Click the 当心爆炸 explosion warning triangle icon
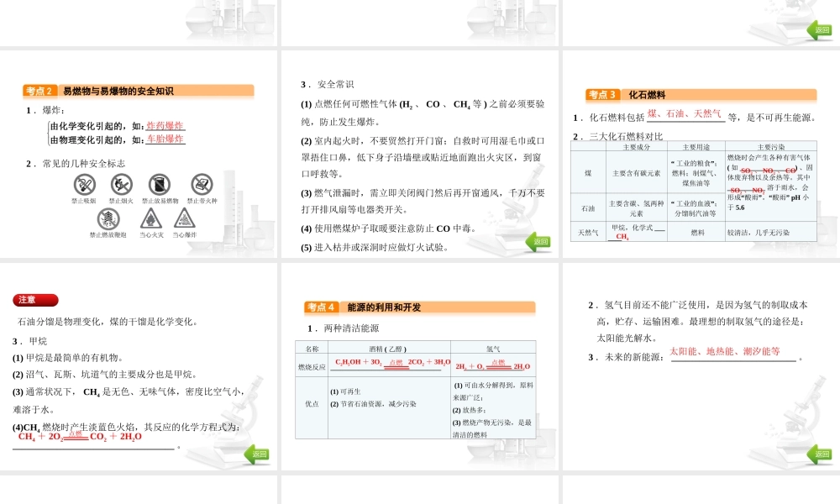840x504 pixels. [x=184, y=219]
